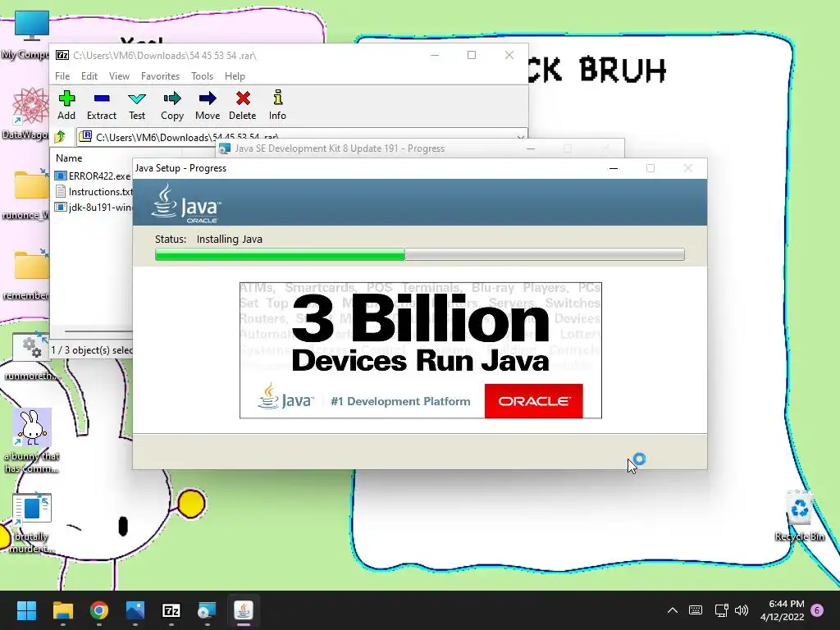Open the Photos app in taskbar

coord(135,610)
